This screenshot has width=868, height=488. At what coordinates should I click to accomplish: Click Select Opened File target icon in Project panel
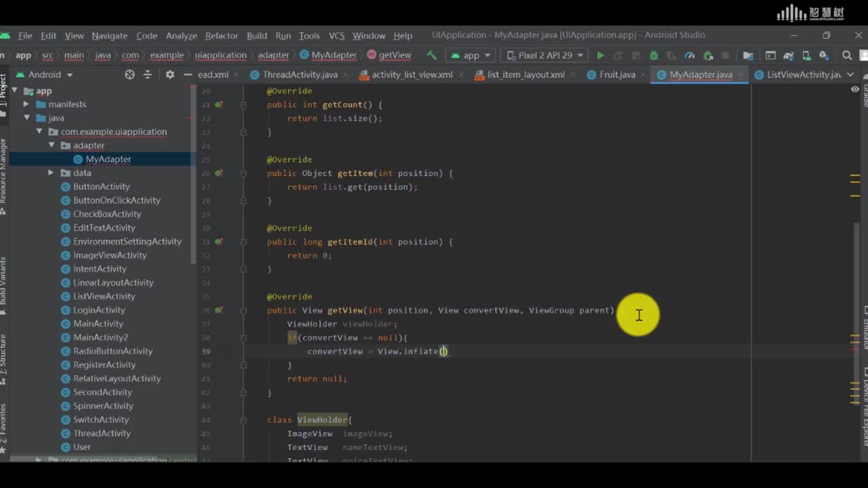click(130, 75)
